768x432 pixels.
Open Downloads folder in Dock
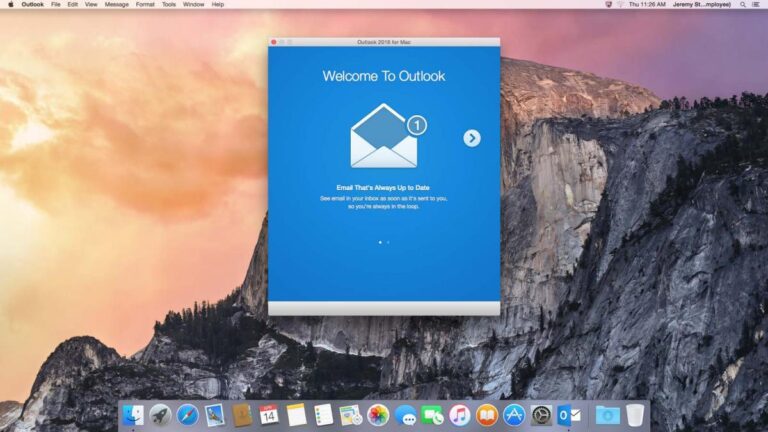[607, 415]
